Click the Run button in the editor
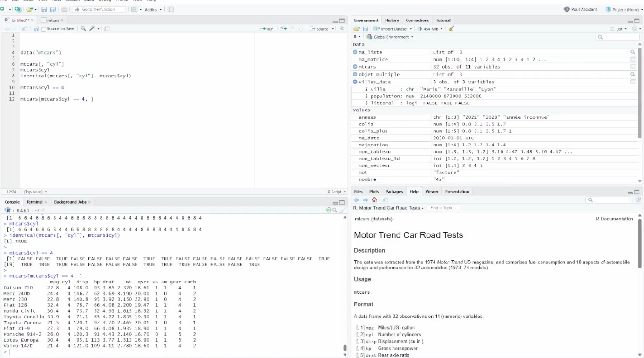Image resolution: width=644 pixels, height=358 pixels. [x=267, y=29]
